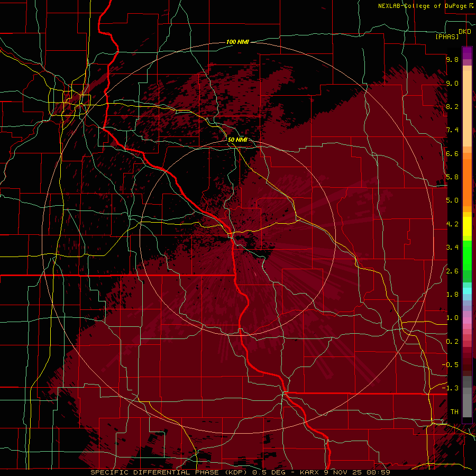Click the 100 NMI range ring label
Screen dimensions: 476x476
tap(237, 42)
